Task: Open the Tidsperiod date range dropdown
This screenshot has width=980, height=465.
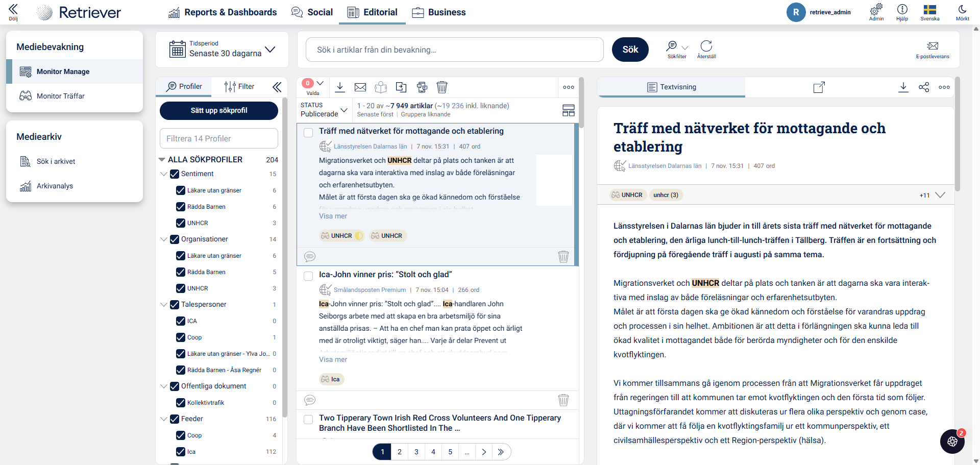Action: (222, 49)
